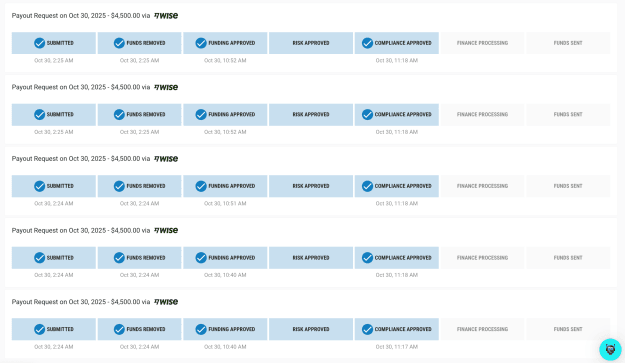625x363 pixels.
Task: Click Submitted time 'Oct 30, 2:25 AM' in second card
Action: (x=54, y=132)
